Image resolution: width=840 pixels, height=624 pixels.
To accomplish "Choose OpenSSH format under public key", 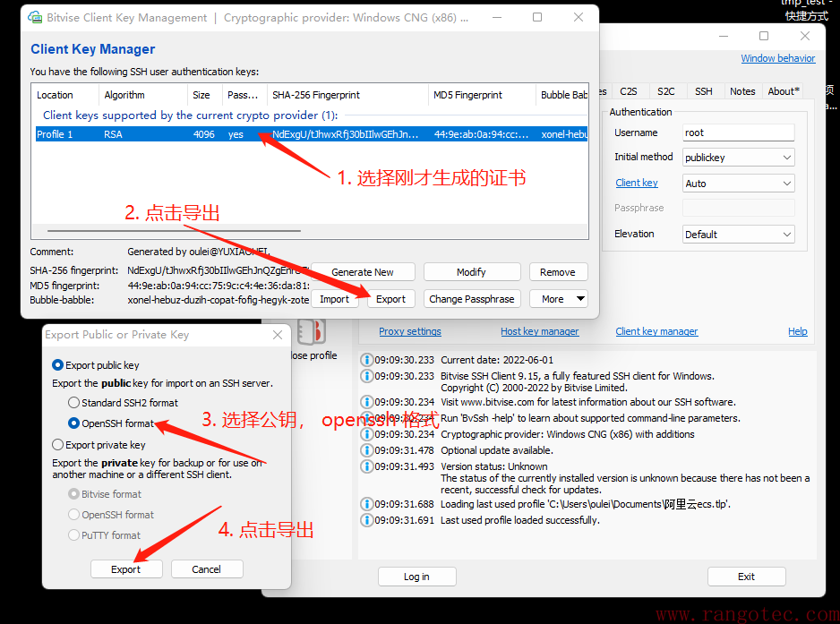I will (73, 423).
